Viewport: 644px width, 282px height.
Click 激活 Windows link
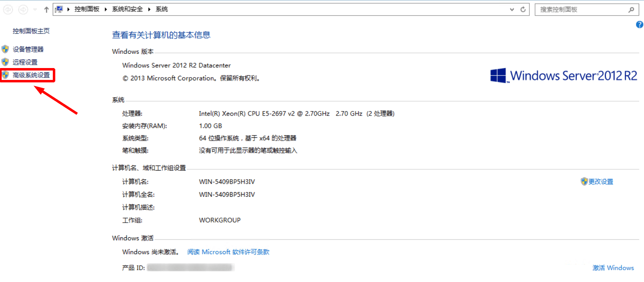click(613, 268)
